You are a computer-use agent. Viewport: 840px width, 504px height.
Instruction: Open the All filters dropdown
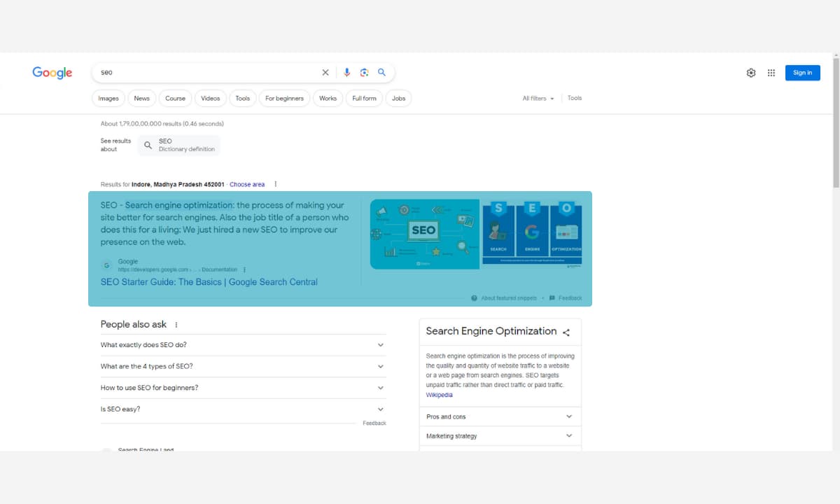coord(538,99)
